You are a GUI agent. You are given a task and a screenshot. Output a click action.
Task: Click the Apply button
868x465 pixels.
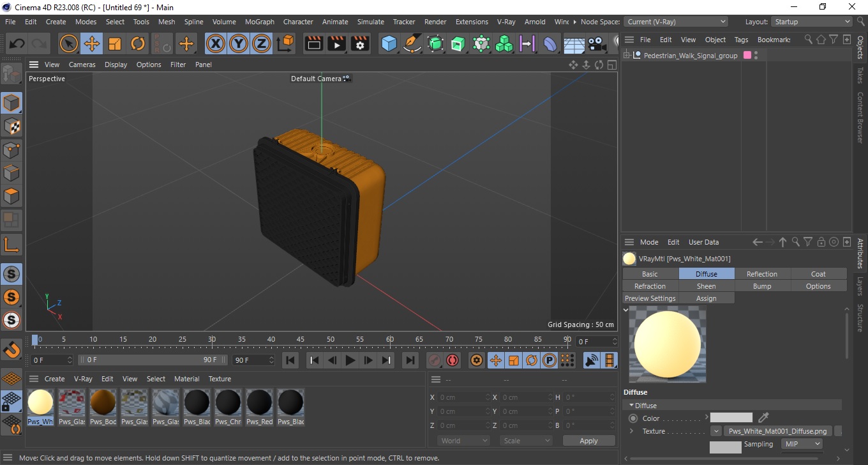[x=588, y=441]
